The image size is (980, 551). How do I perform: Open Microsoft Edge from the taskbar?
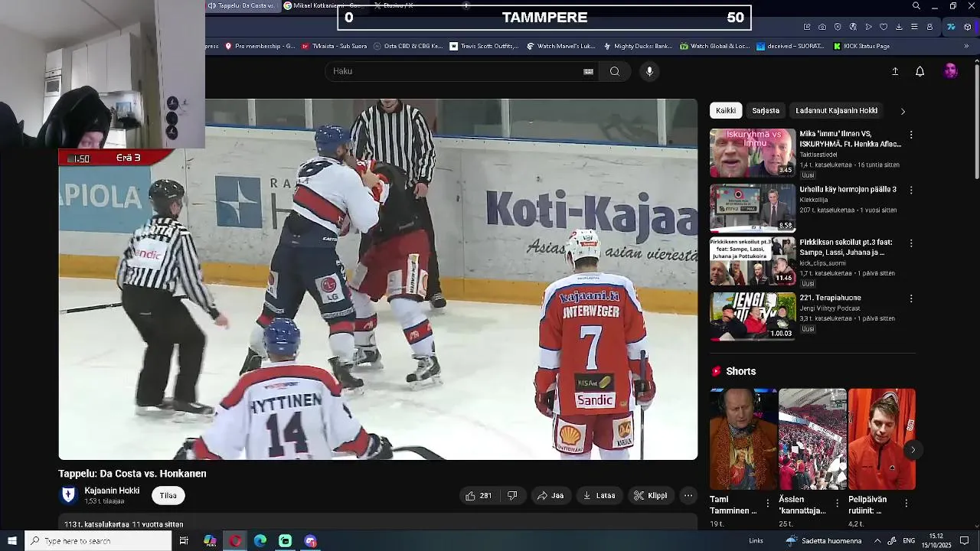(x=260, y=541)
